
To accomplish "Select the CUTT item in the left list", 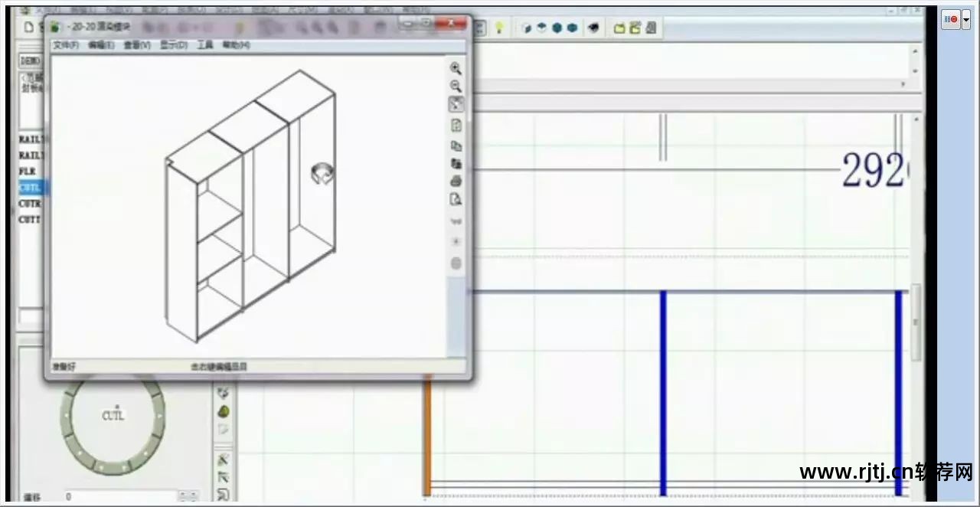I will pos(31,220).
